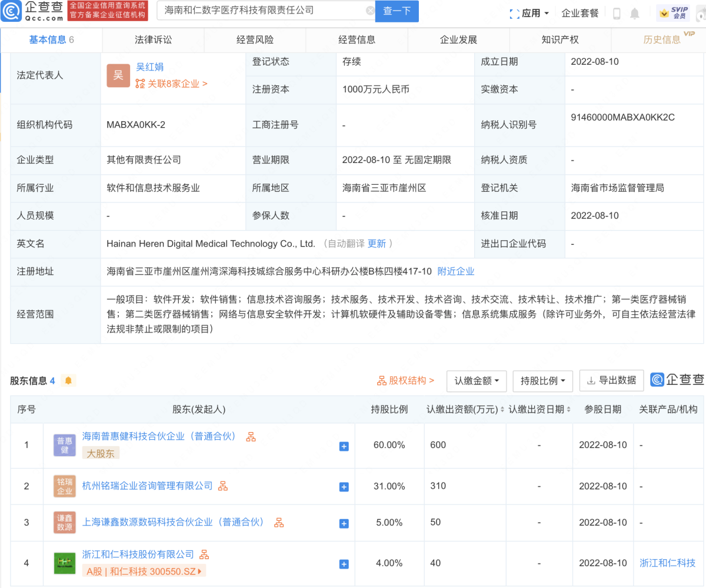706x588 pixels.
Task: Click the 浙江和仁科技 green logo thumbnail
Action: point(65,563)
